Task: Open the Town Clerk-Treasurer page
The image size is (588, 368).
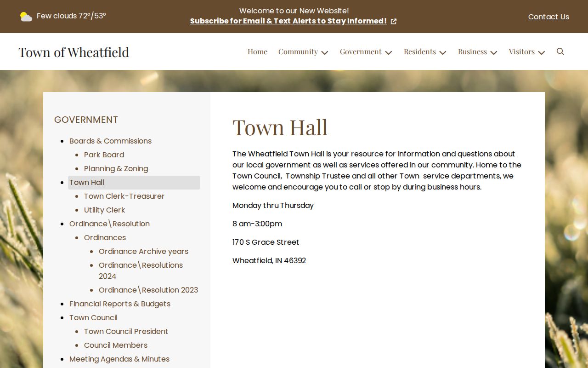Action: 124,196
